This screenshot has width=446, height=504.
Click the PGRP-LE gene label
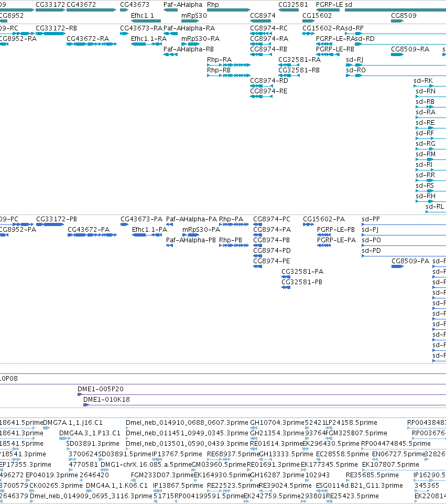coord(330,5)
